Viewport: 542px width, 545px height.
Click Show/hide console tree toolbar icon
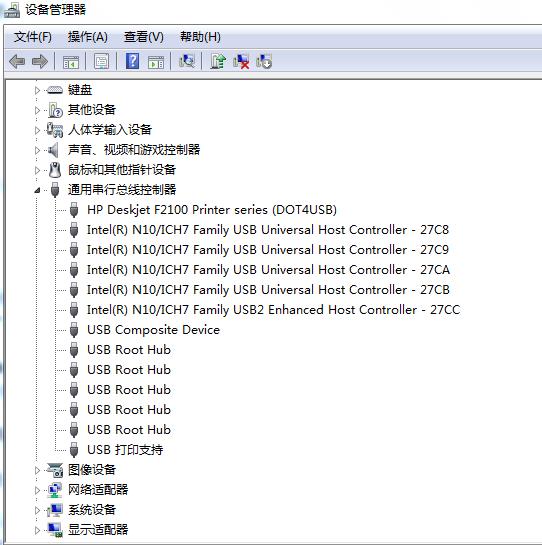coord(71,62)
